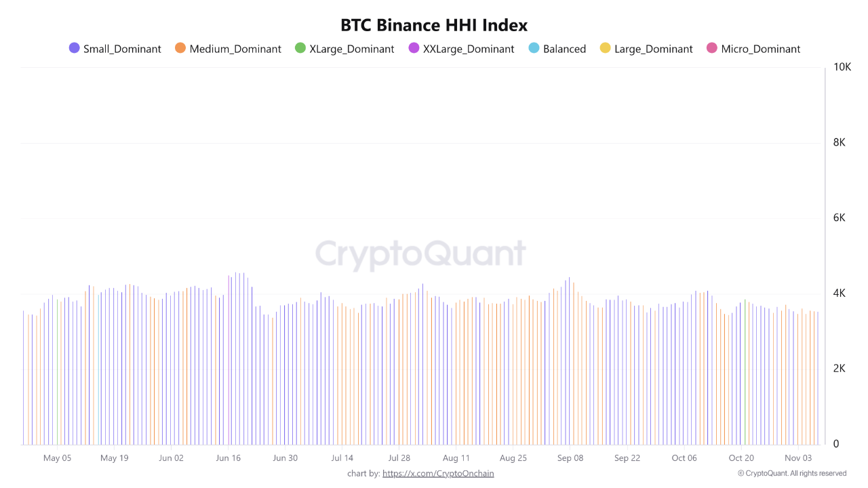
Task: Select the Oct 20 date label
Action: tap(741, 458)
